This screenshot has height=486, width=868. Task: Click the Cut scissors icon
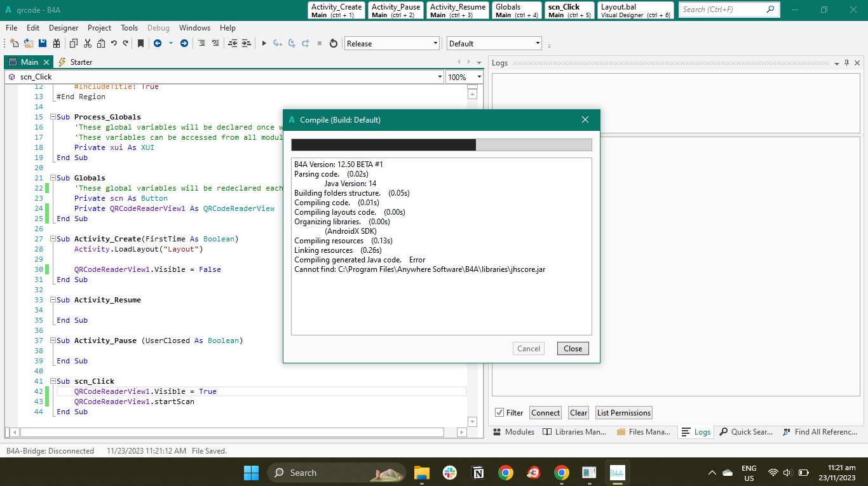(x=87, y=43)
